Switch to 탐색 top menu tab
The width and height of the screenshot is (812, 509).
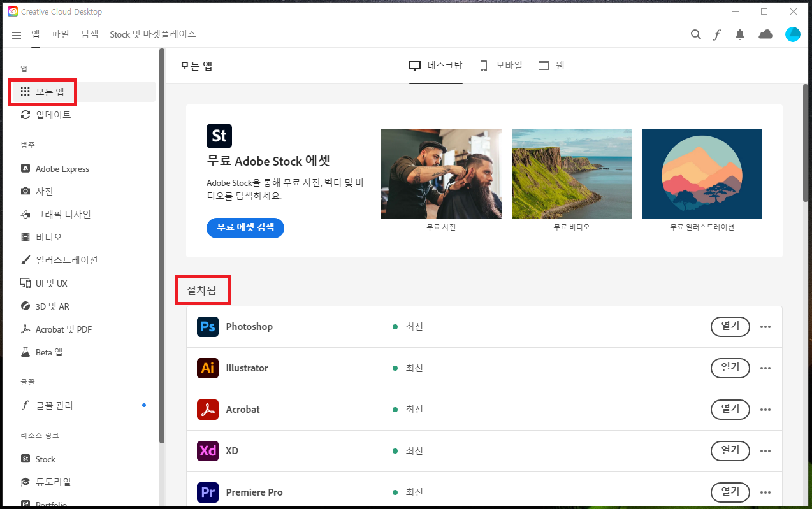(90, 34)
